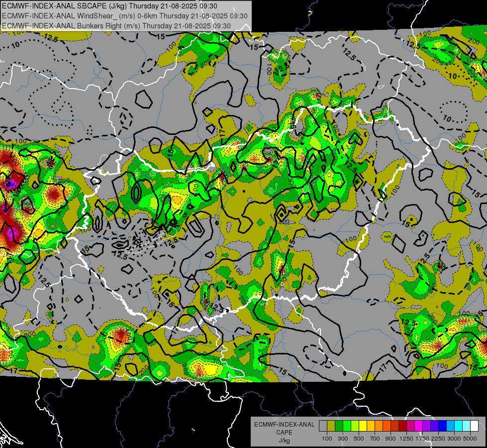Select the pale cyan swatch before 5000
Viewport: 487px width, 448px height.
[466, 426]
